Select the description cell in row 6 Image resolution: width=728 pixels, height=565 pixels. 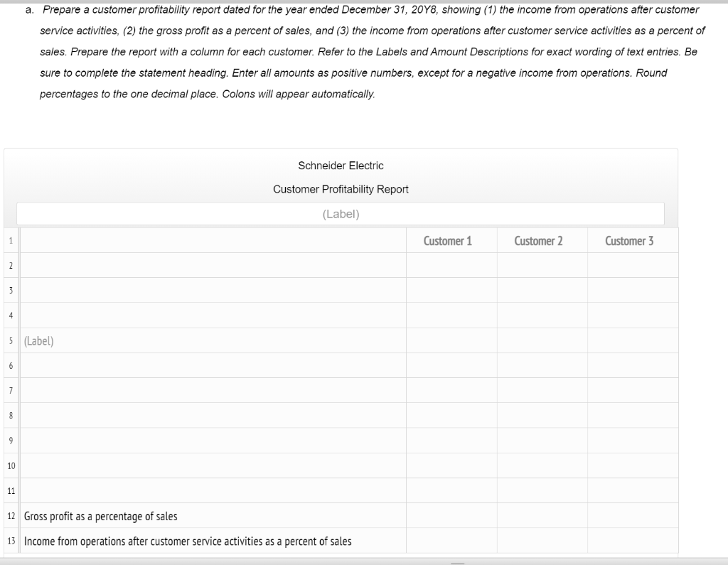coord(211,365)
